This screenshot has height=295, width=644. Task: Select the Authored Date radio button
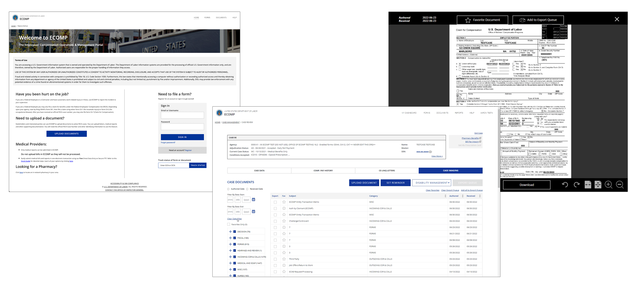[x=228, y=189]
